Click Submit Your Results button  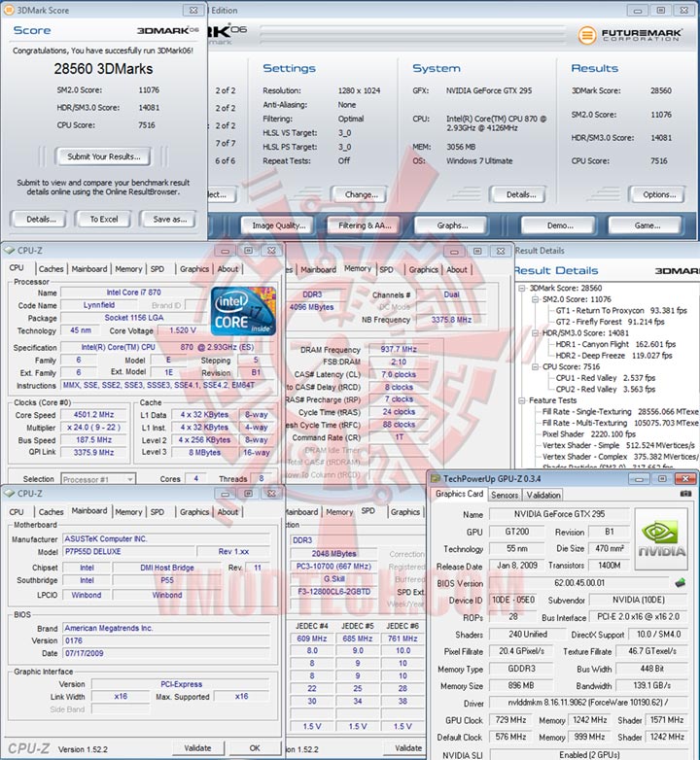coord(104,156)
